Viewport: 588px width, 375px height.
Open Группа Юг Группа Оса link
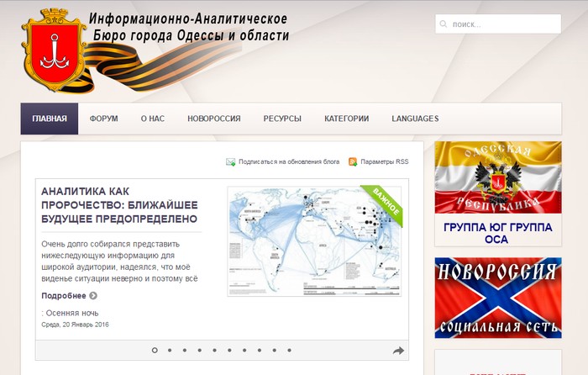(497, 233)
